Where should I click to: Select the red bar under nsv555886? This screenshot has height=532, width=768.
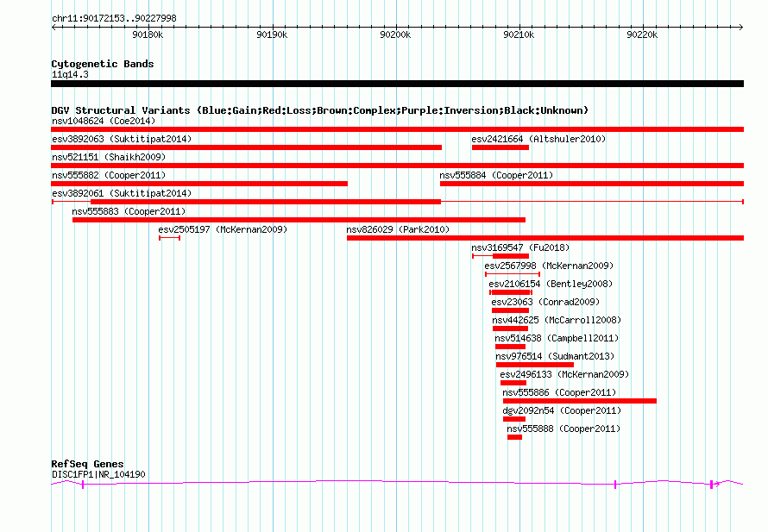tap(580, 401)
